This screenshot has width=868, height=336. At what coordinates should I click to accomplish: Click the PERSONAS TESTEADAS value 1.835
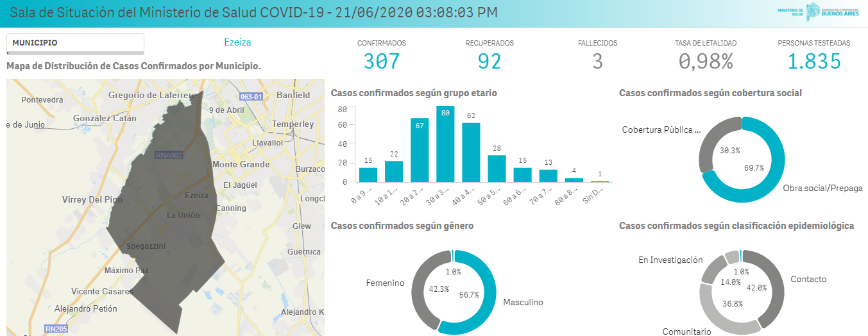[813, 62]
